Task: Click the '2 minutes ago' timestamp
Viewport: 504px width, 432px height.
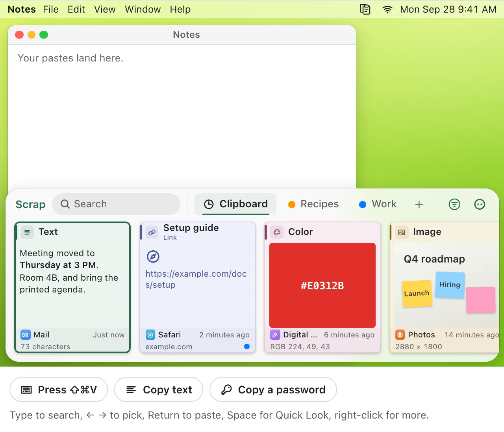Action: point(224,335)
